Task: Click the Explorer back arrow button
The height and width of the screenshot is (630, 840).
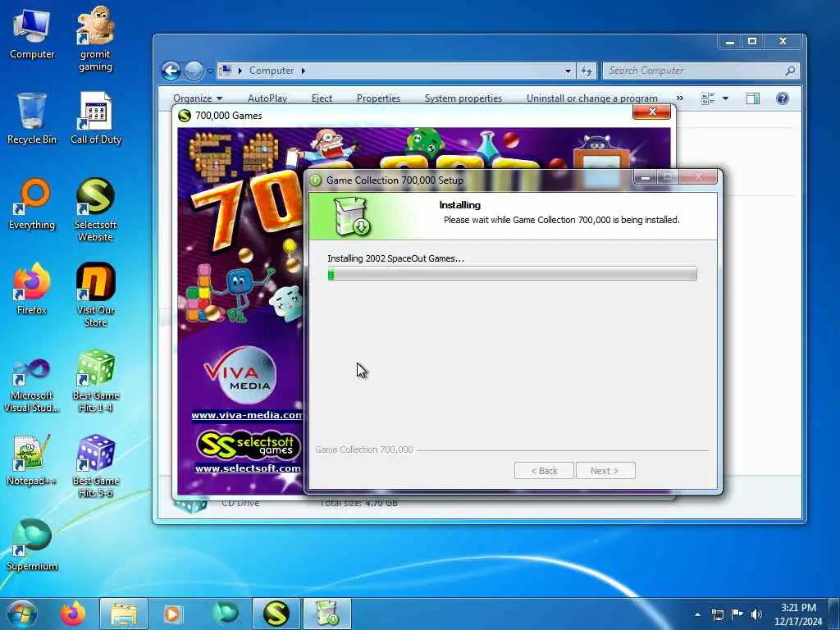Action: click(x=171, y=71)
